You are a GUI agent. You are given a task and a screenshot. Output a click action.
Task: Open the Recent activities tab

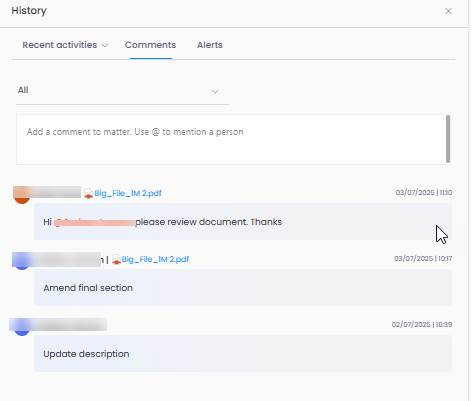pyautogui.click(x=60, y=45)
